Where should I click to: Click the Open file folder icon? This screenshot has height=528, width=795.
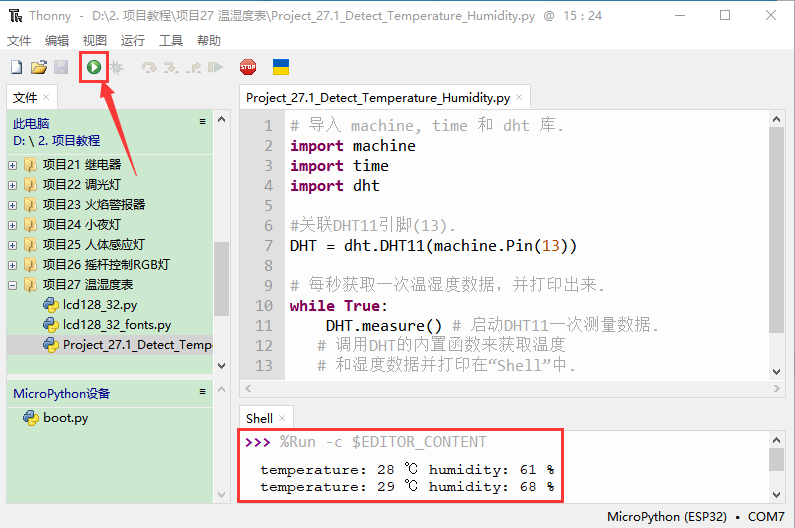coord(39,67)
